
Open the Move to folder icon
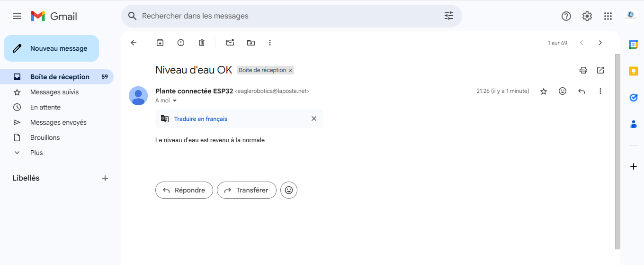(x=251, y=43)
